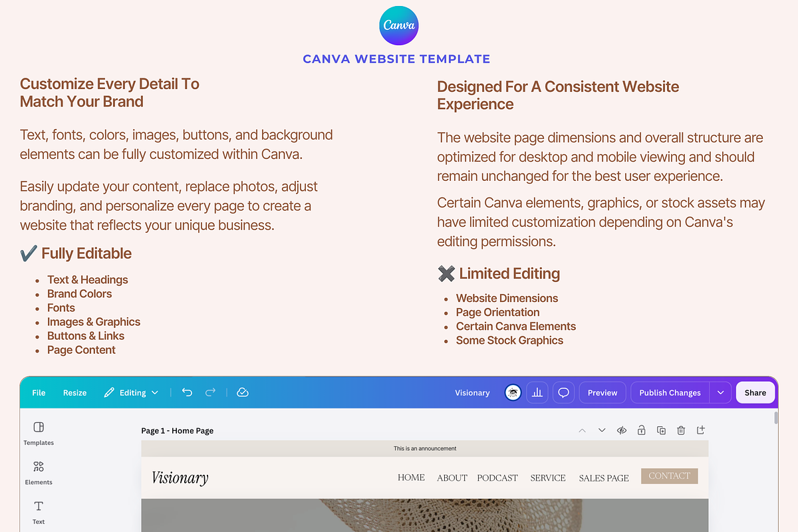Move page down with arrow icon

pos(602,430)
